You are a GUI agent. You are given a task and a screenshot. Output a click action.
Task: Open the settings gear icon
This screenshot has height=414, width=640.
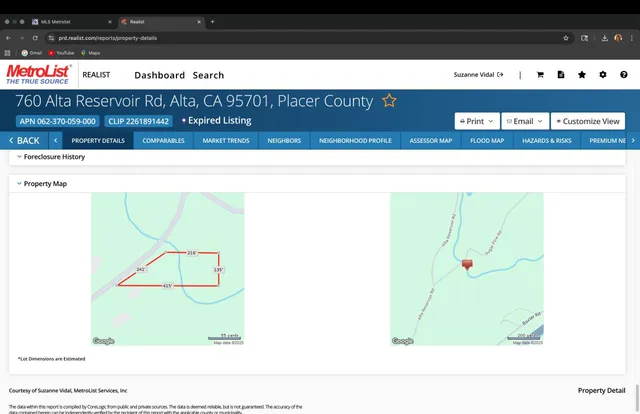point(603,75)
